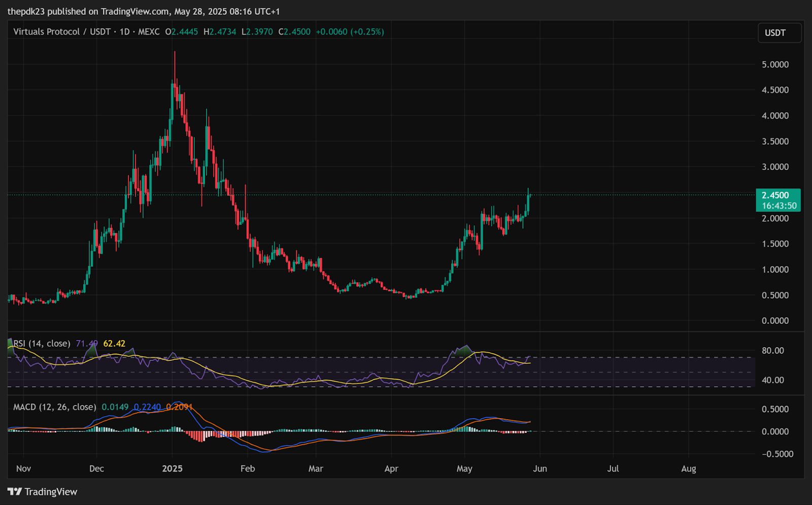
Task: Click the 40.00 label on the RSI axis
Action: tap(772, 380)
